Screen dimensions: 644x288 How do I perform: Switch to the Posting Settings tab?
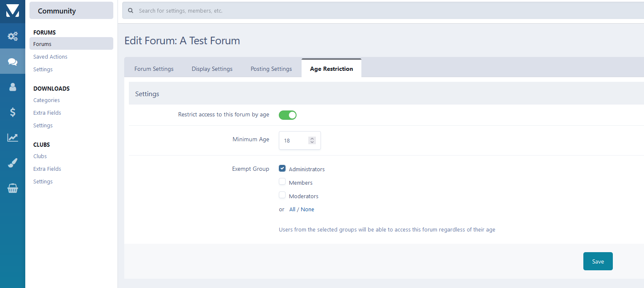271,69
